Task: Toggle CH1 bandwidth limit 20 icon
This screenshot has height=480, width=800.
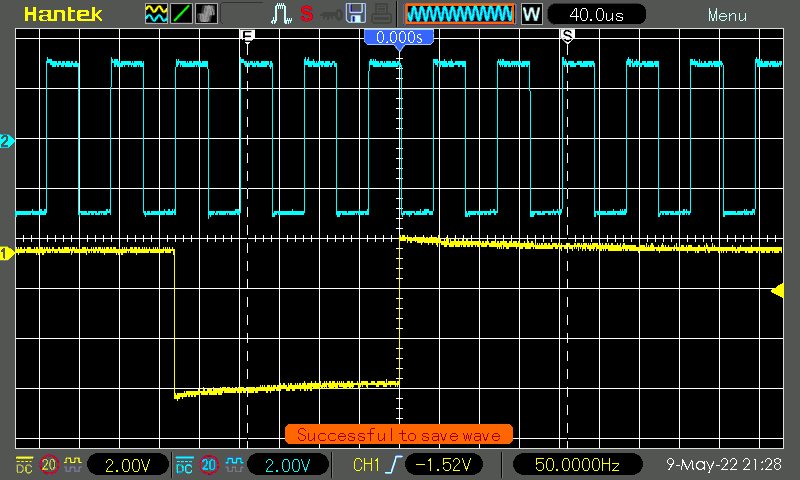Action: (48, 465)
